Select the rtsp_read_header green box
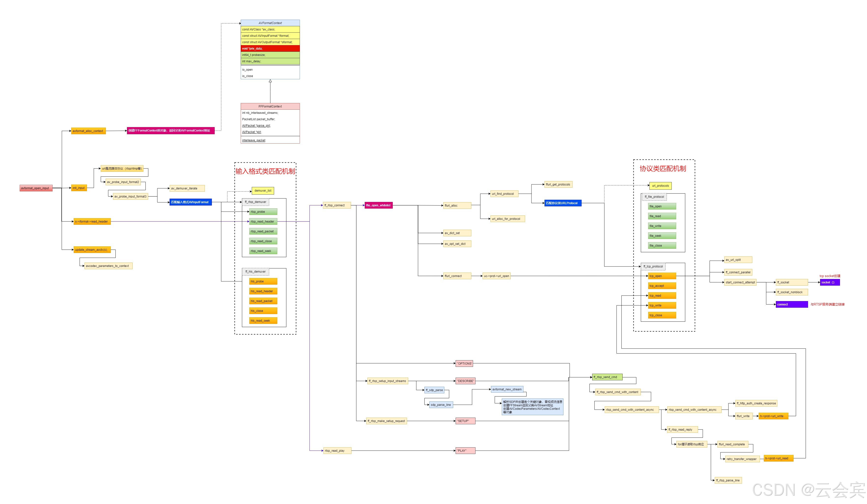This screenshot has width=867, height=504. (263, 221)
